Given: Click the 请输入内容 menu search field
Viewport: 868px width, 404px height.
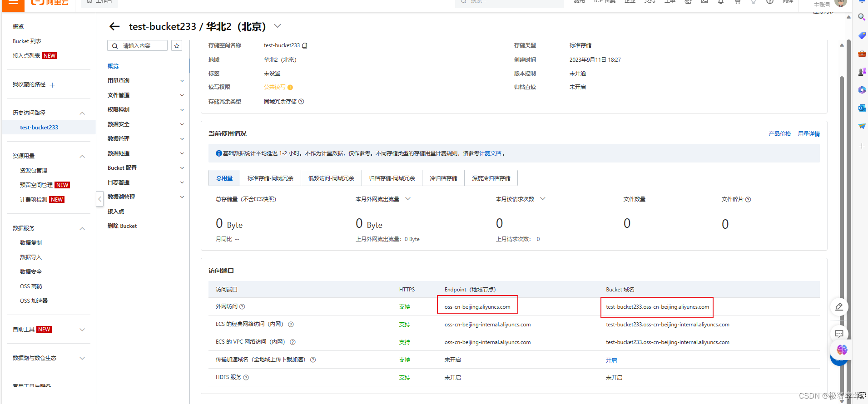Looking at the screenshot, I should coord(137,46).
